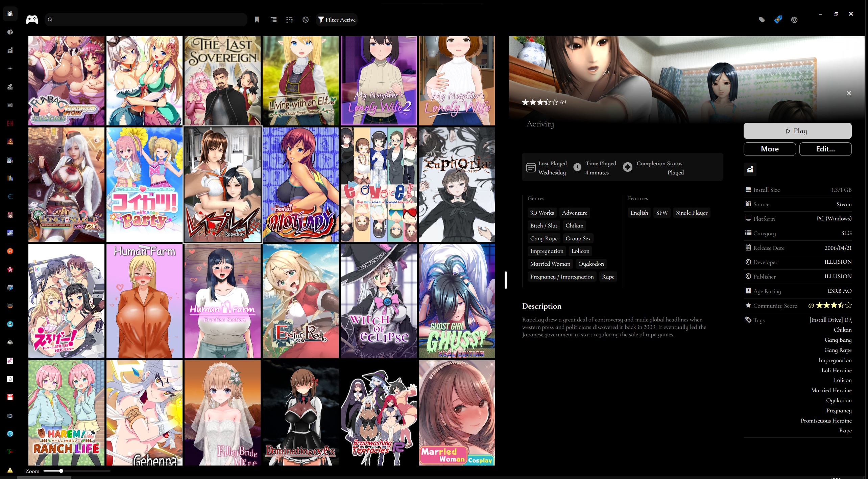Select the Single Player feature chip

(692, 213)
